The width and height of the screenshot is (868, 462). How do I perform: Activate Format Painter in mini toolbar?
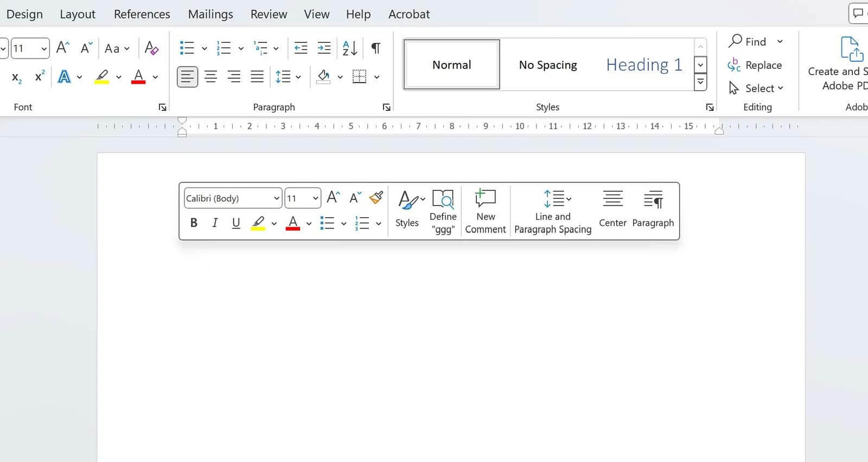pyautogui.click(x=376, y=198)
